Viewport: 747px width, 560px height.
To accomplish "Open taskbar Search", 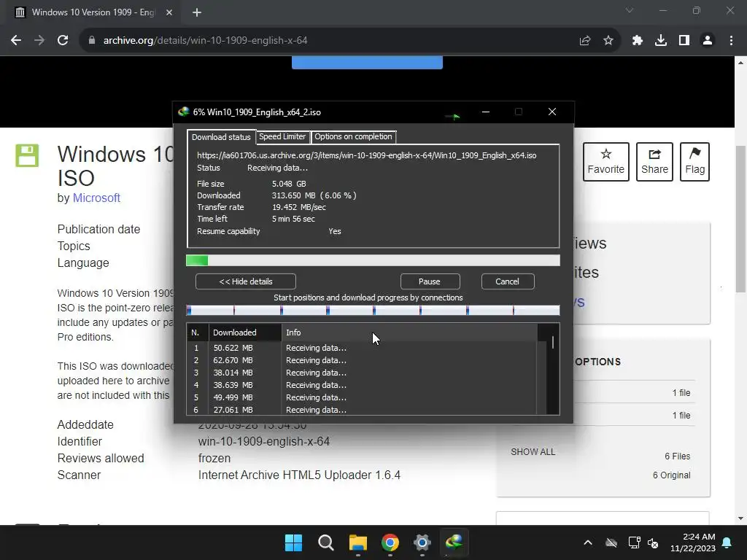I will (x=326, y=542).
